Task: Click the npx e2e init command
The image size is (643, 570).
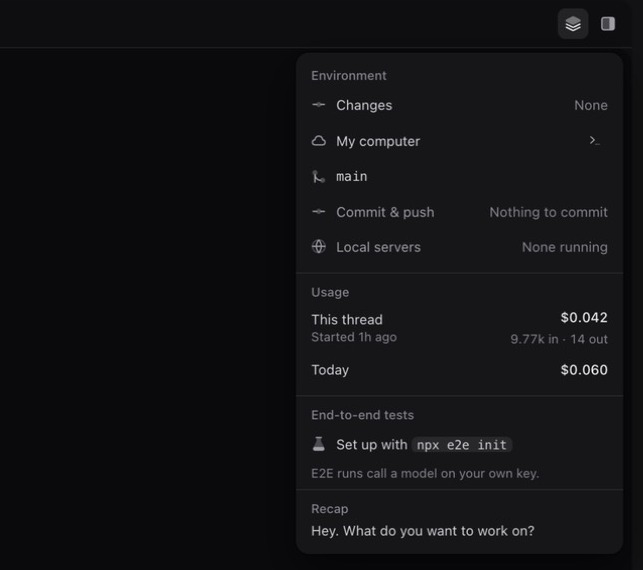Action: (x=462, y=445)
